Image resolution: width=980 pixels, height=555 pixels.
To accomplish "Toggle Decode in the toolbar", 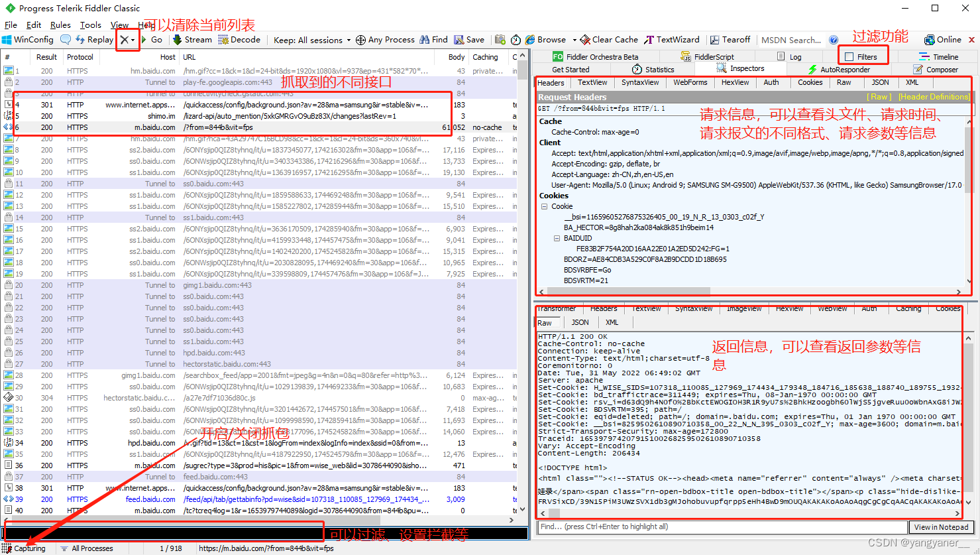I will (x=239, y=40).
